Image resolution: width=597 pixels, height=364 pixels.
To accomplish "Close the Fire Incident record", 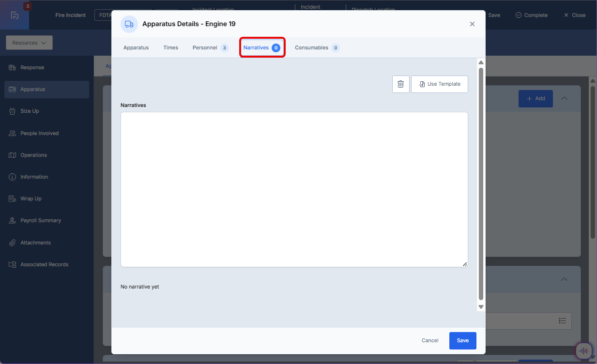I will click(574, 15).
